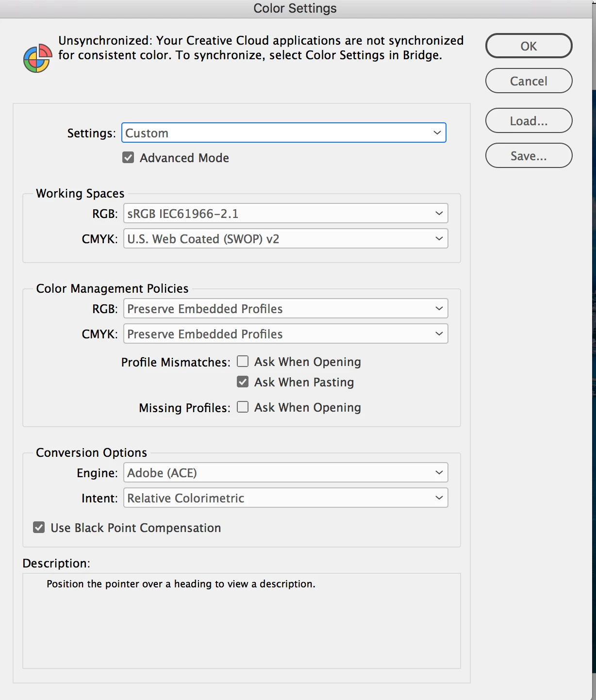Uncheck the Advanced Mode checkbox

tap(128, 157)
